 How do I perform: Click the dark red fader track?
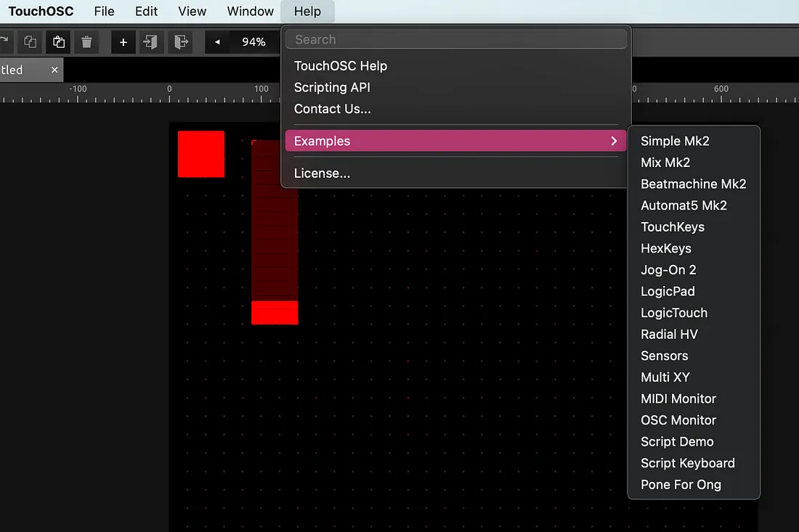[x=275, y=245]
